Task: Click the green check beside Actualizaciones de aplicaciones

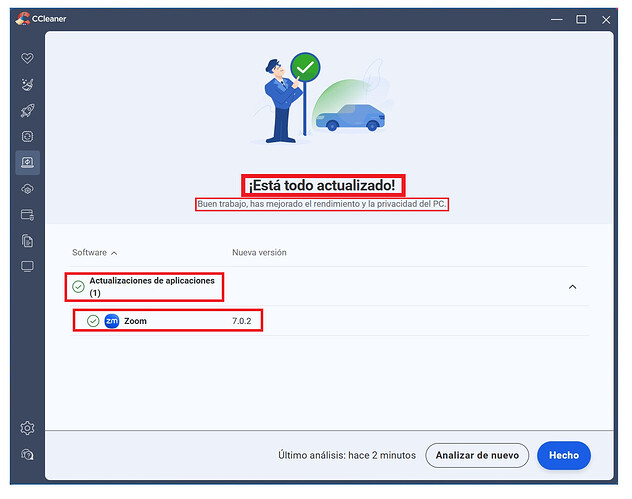Action: (78, 287)
